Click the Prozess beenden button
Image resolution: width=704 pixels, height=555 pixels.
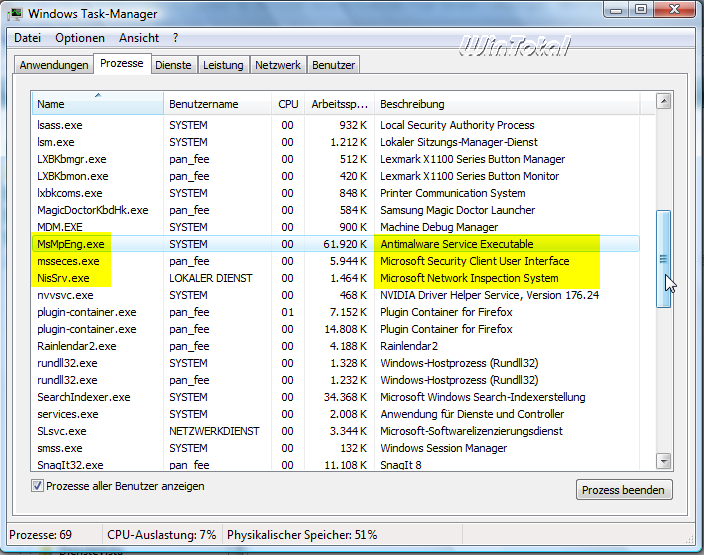(x=624, y=490)
